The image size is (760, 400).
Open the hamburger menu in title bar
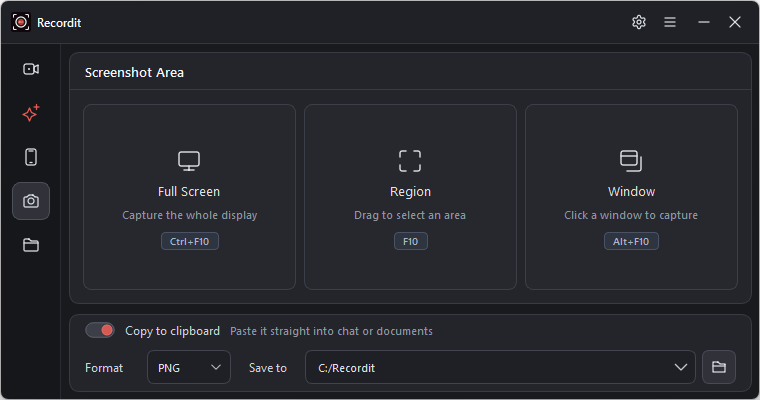pos(670,22)
